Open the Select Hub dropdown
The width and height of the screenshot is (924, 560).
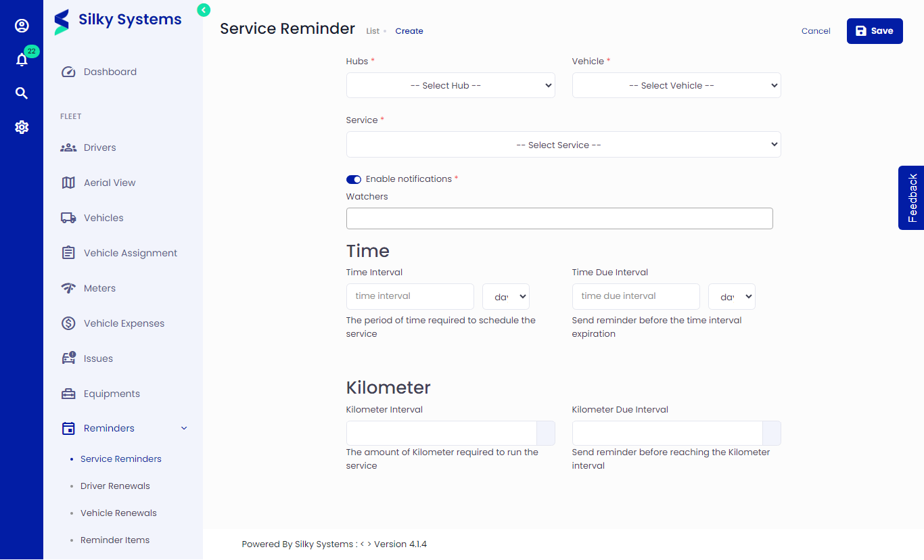click(x=450, y=85)
